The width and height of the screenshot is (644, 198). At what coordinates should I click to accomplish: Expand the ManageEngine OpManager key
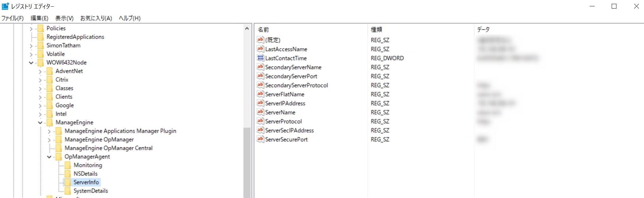(x=49, y=140)
